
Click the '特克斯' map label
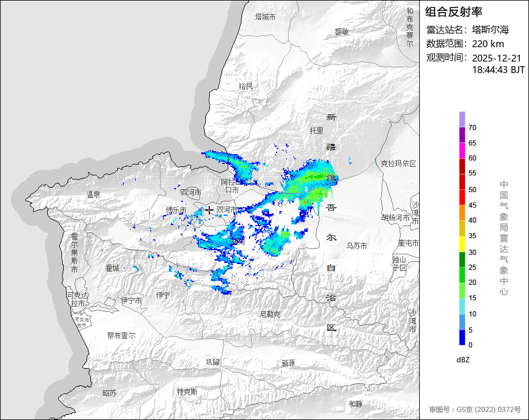coord(187,392)
